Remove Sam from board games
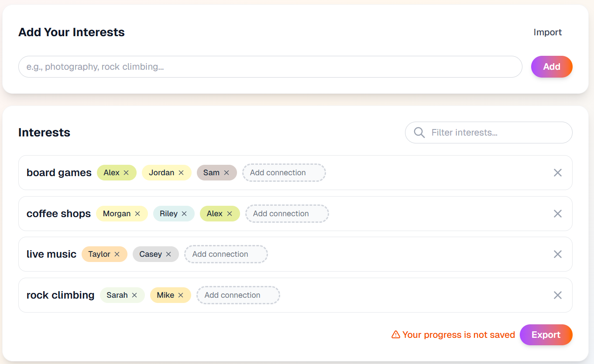594x364 pixels. point(227,172)
